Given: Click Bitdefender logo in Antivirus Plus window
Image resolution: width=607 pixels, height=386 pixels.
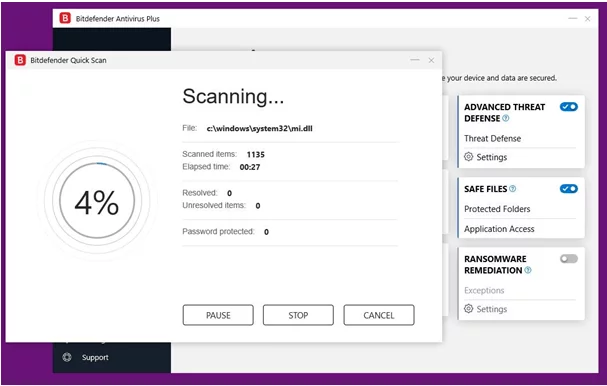Looking at the screenshot, I should pyautogui.click(x=65, y=18).
